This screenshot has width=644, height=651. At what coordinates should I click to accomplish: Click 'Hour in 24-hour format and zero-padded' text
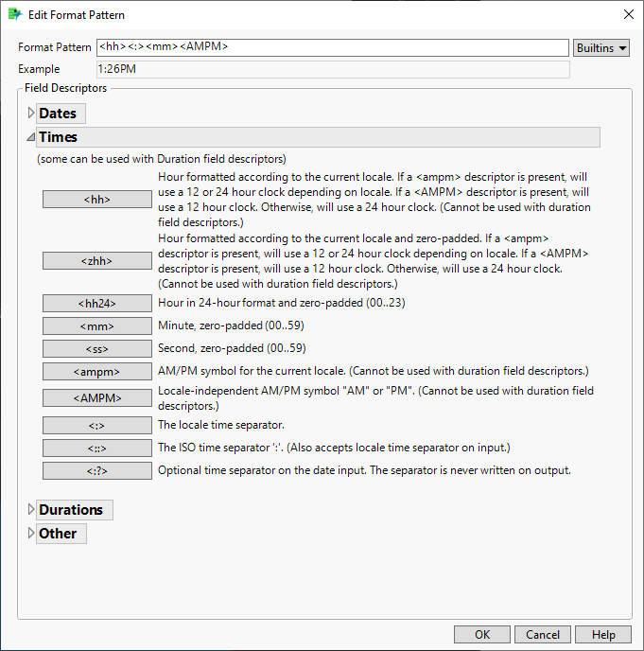[x=282, y=303]
